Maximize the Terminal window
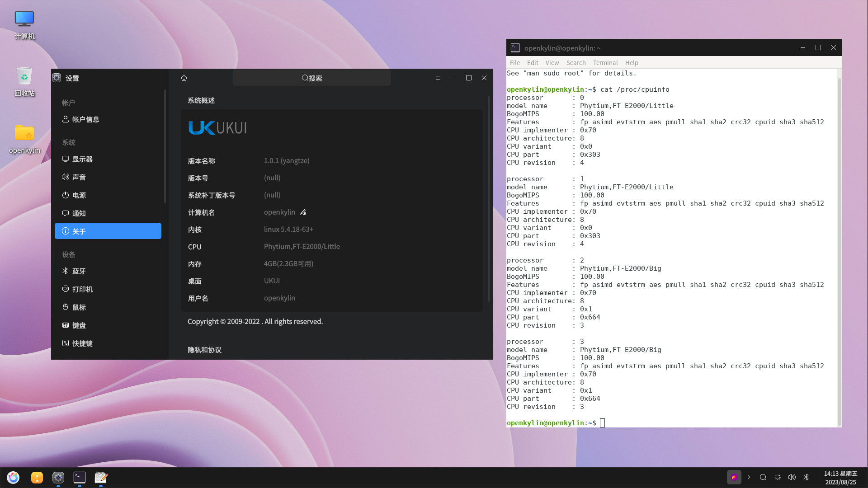Viewport: 868px width, 488px height. pyautogui.click(x=818, y=47)
